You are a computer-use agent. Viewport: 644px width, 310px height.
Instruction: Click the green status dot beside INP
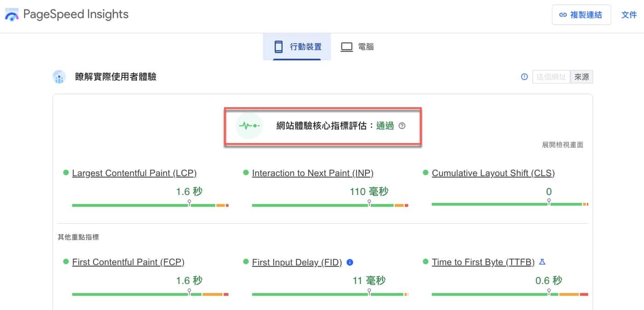pyautogui.click(x=246, y=173)
